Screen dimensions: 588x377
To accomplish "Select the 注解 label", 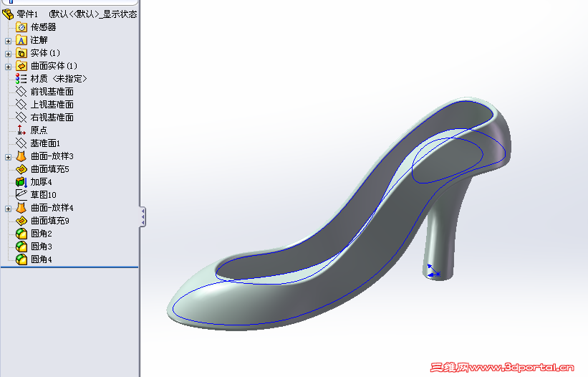I will point(39,40).
